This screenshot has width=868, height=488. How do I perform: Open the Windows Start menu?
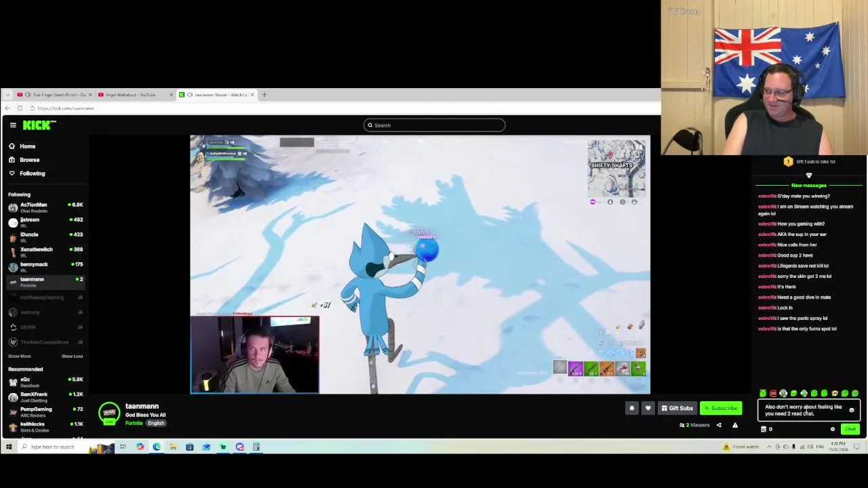(x=9, y=447)
